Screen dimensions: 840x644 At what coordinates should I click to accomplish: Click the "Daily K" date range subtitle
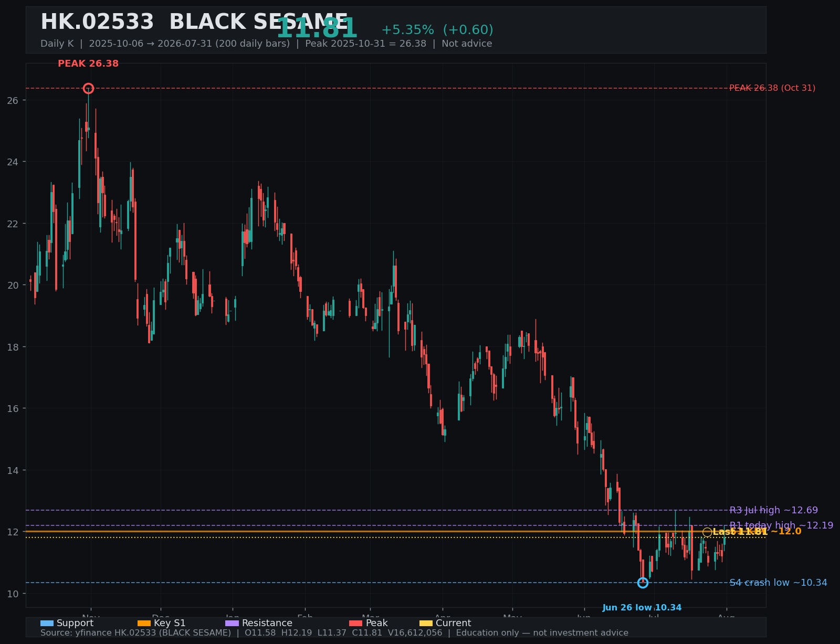coord(266,44)
